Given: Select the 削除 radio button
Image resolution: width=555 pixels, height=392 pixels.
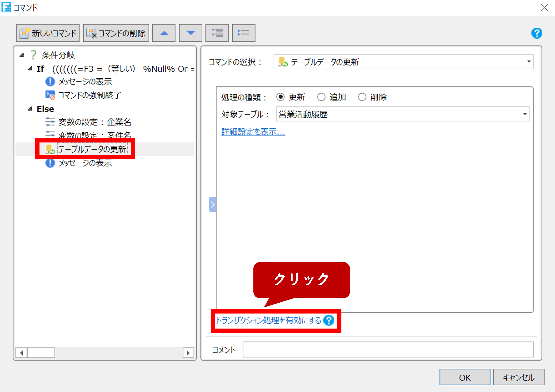Looking at the screenshot, I should (x=362, y=97).
